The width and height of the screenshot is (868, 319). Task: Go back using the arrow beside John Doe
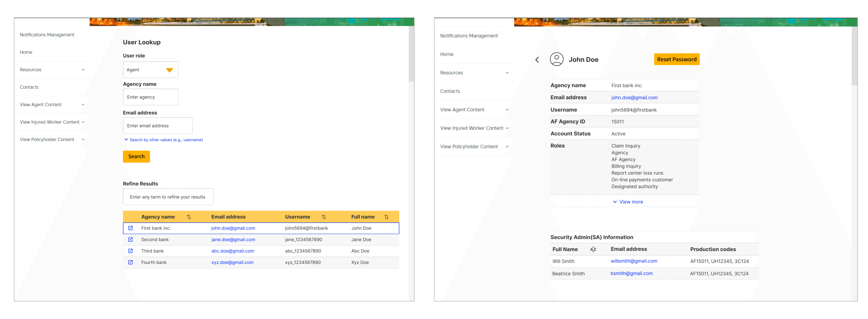(537, 60)
